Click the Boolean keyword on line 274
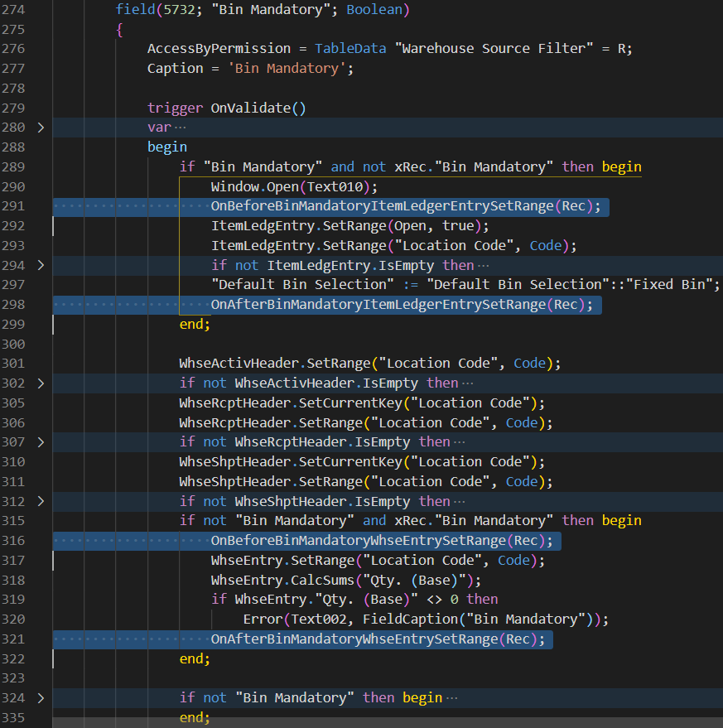 tap(375, 9)
